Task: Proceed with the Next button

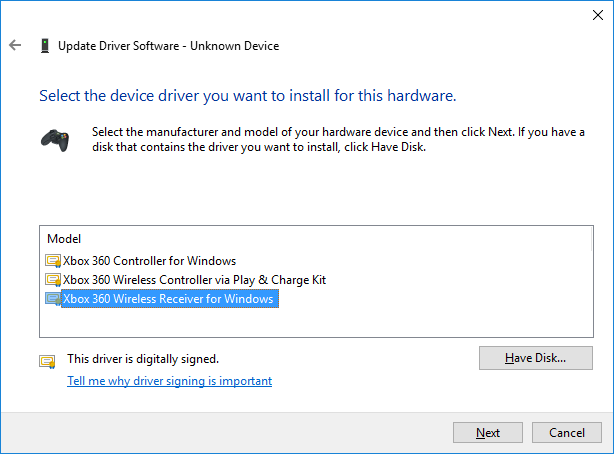Action: click(x=488, y=432)
